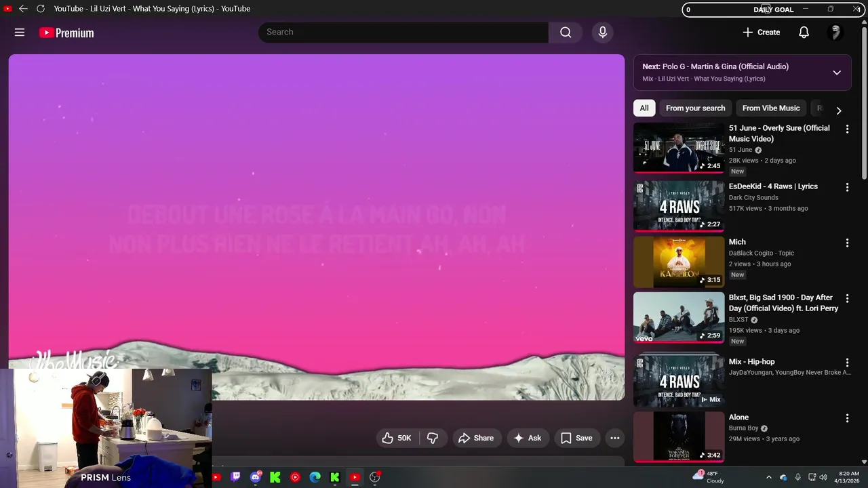
Task: Open volume control in system tray
Action: (823, 477)
